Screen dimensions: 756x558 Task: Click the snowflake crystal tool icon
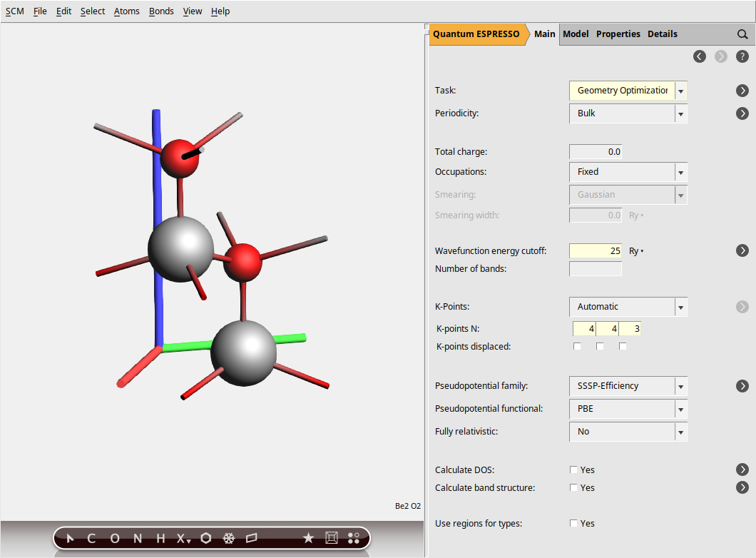(x=229, y=539)
